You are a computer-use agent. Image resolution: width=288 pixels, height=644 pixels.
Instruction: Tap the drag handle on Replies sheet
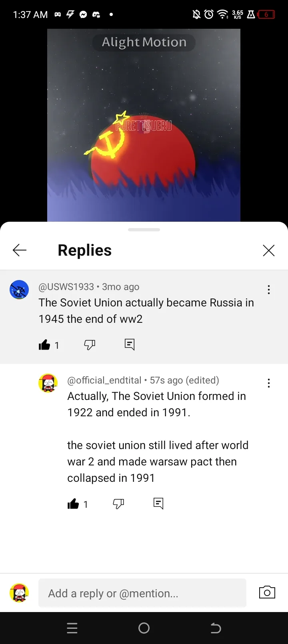click(x=144, y=230)
